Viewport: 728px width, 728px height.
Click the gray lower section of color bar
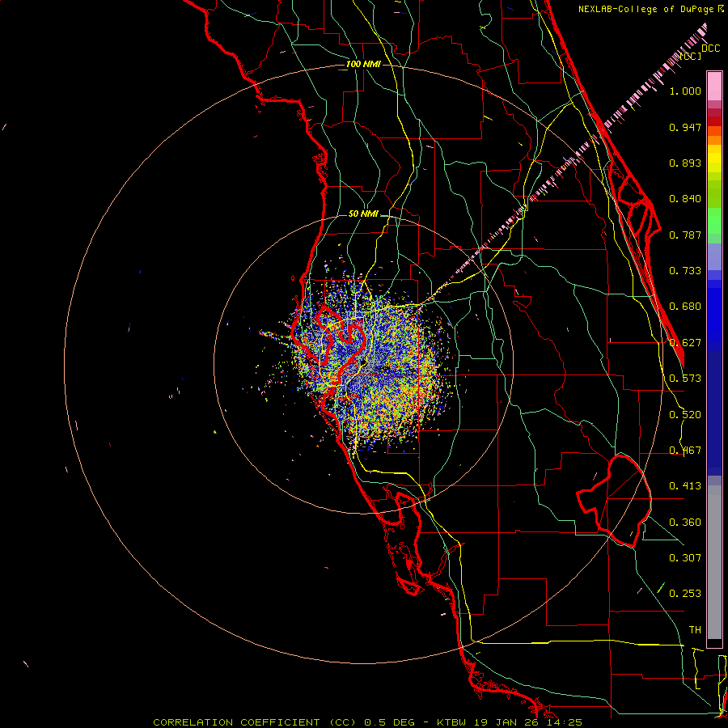pos(714,562)
